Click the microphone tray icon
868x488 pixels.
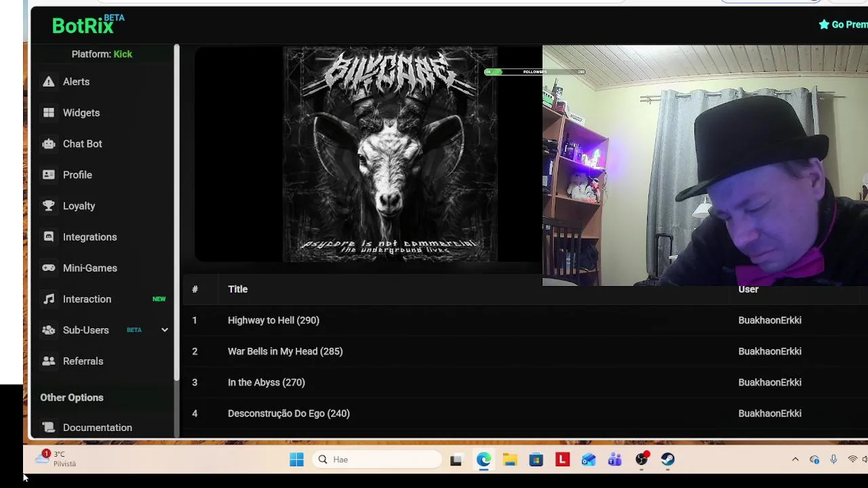point(833,460)
